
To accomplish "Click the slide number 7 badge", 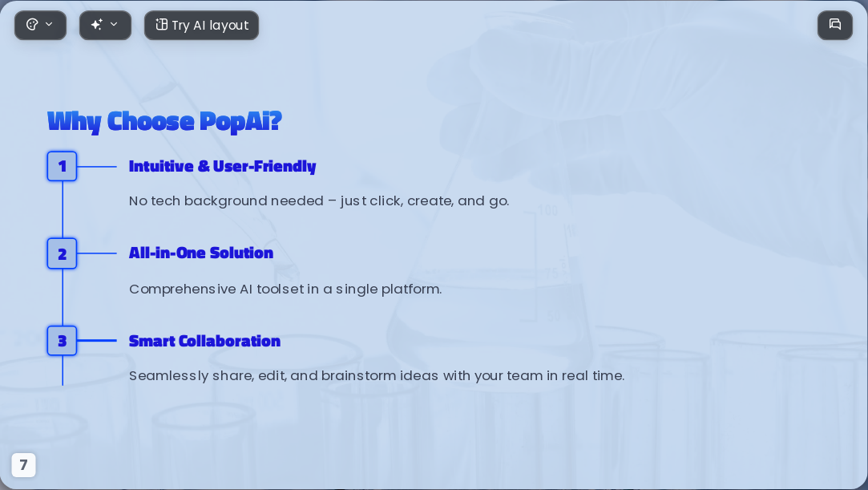I will pyautogui.click(x=23, y=464).
